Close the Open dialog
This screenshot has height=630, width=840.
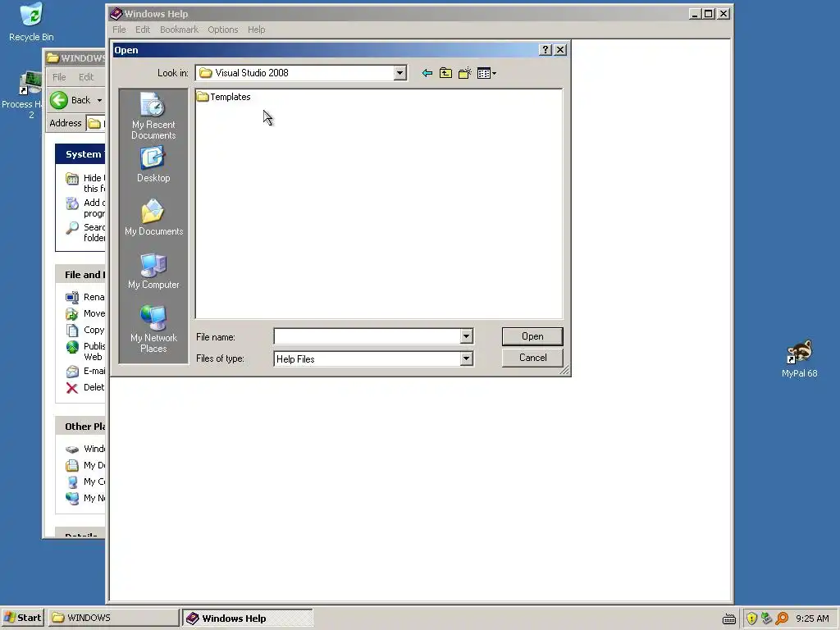[559, 50]
